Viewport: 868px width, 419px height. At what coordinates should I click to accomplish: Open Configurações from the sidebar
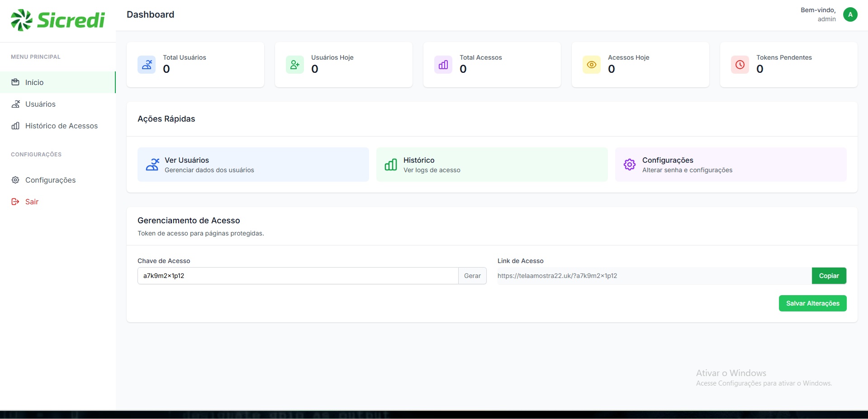(50, 180)
